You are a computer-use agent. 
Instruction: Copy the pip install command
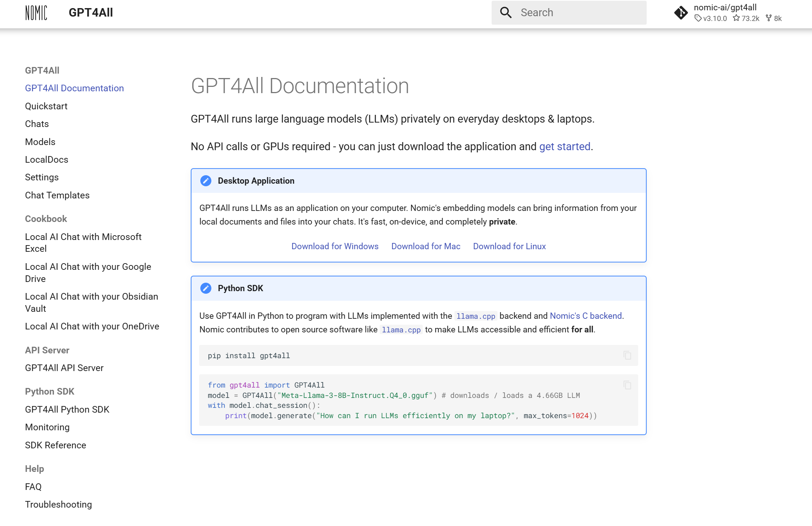[627, 355]
